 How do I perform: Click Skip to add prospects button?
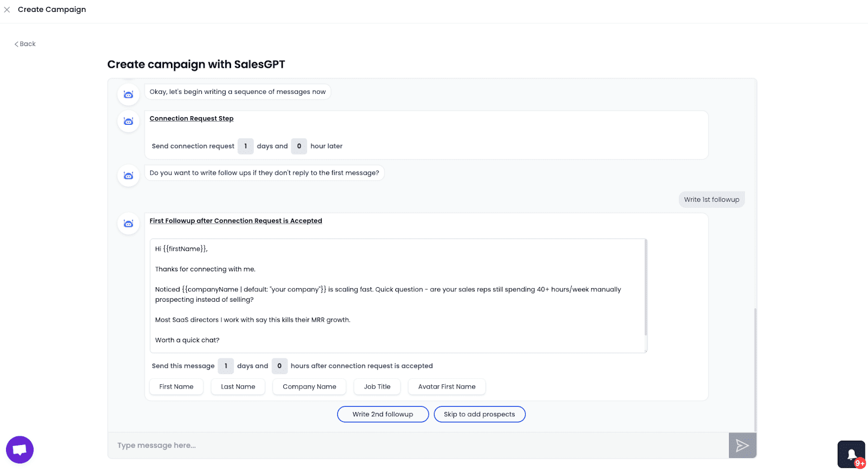479,414
